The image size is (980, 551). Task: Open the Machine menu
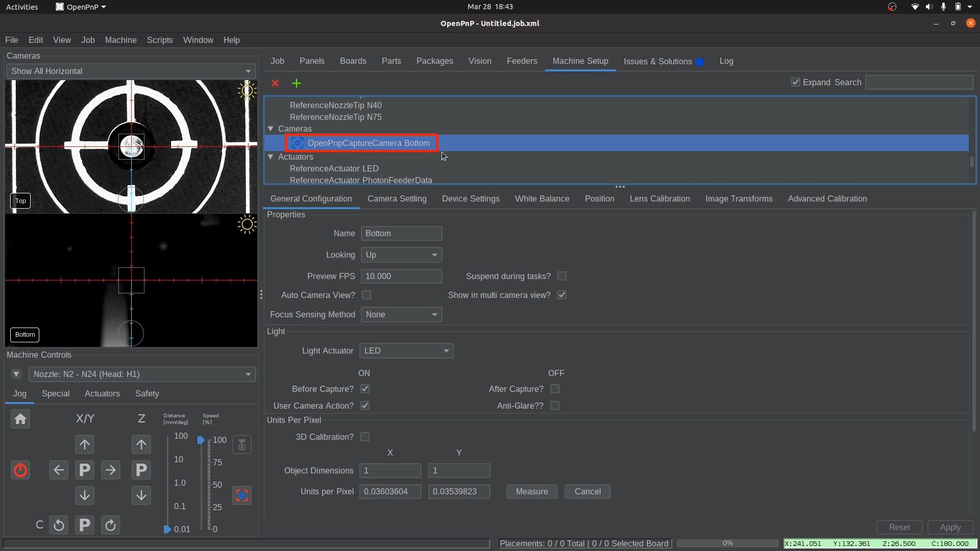[x=120, y=40]
